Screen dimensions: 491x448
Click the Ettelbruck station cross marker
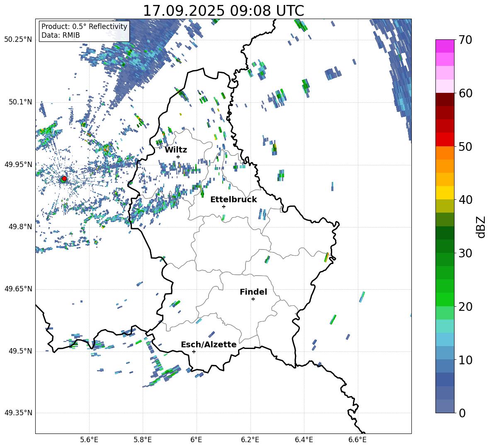[x=224, y=206]
